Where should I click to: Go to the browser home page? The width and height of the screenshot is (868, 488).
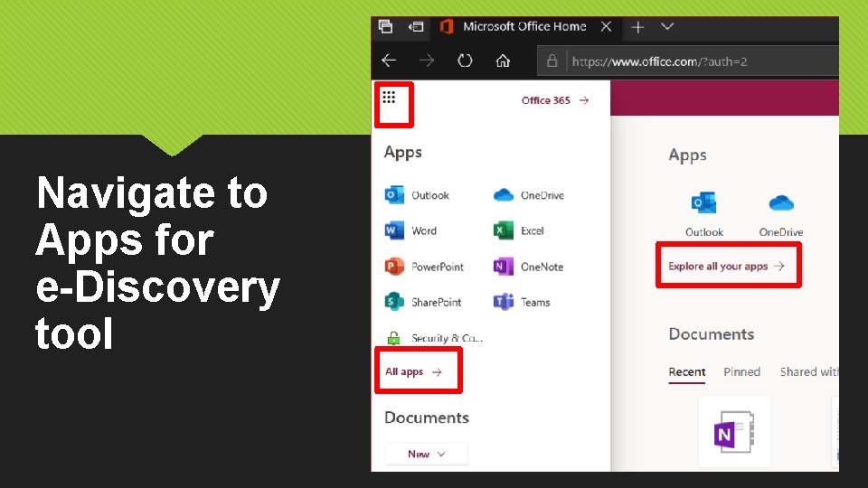click(x=503, y=61)
